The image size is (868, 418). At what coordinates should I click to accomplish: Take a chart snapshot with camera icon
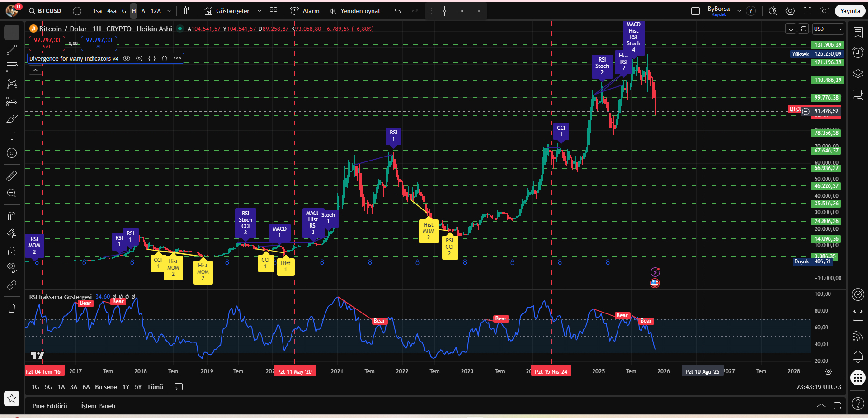point(824,11)
